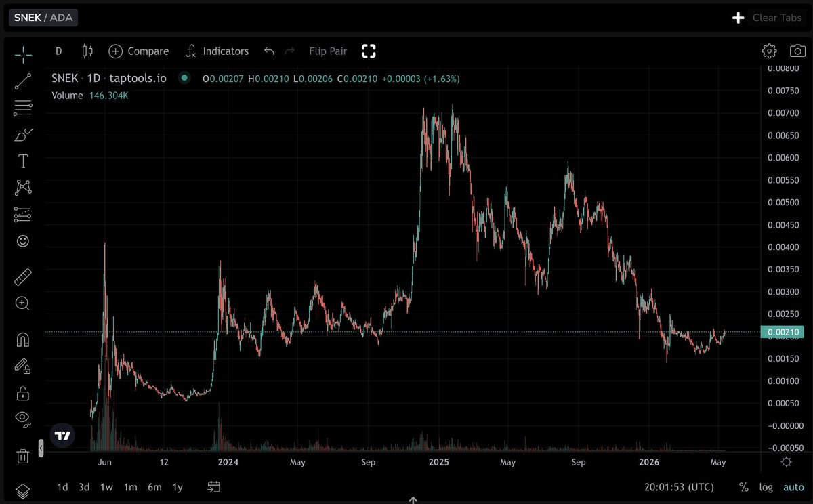Hide all drawings with the eye icon
This screenshot has width=813, height=504.
23,419
